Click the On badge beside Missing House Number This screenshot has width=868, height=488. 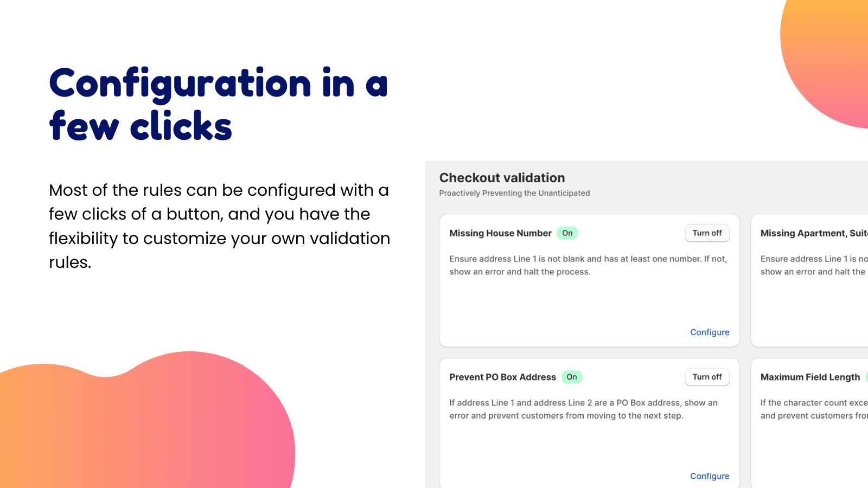coord(567,233)
